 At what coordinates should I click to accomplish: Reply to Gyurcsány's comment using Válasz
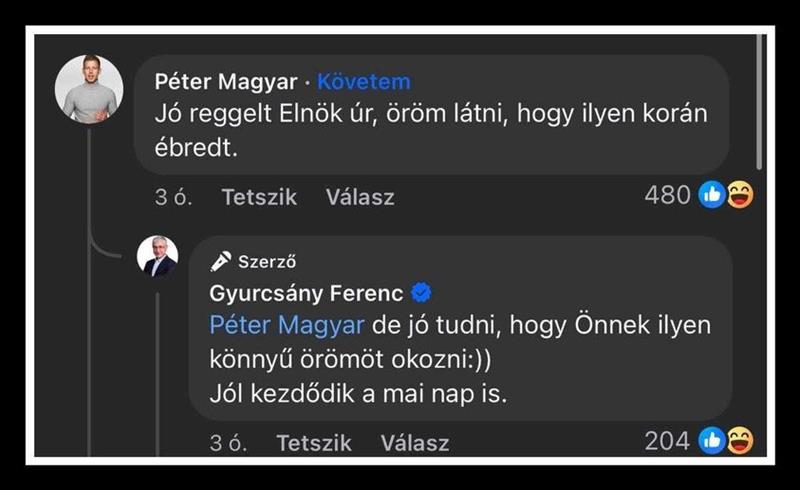414,442
